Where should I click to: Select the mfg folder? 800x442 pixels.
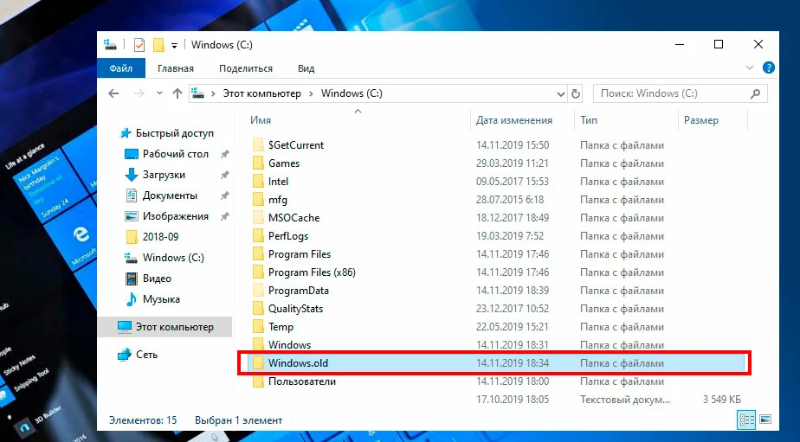point(278,200)
